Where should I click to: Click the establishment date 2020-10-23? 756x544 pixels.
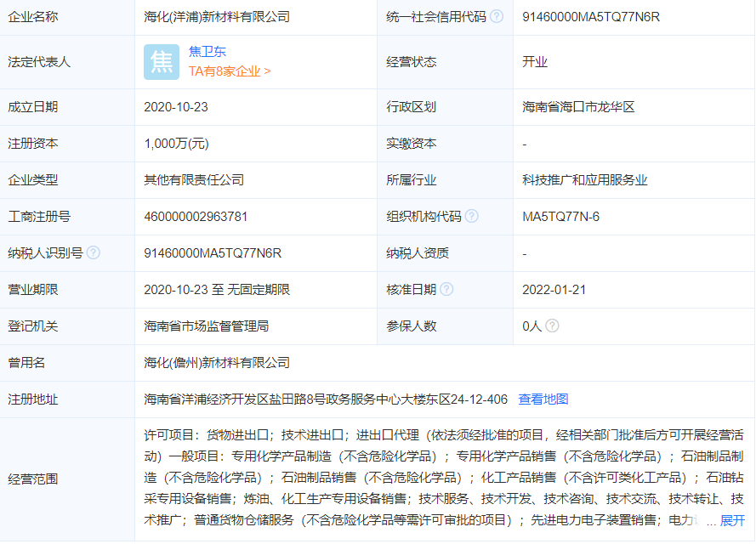point(175,108)
